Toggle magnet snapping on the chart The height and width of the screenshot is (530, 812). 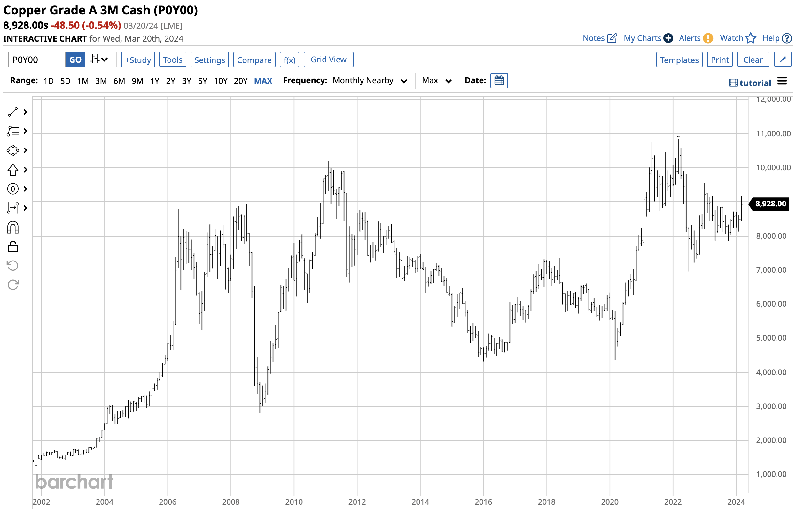tap(13, 227)
